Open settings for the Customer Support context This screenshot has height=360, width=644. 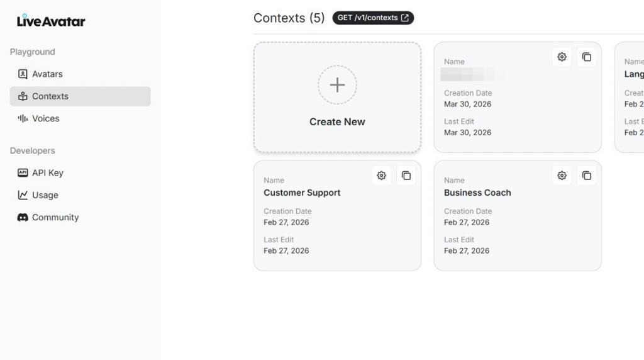click(381, 176)
